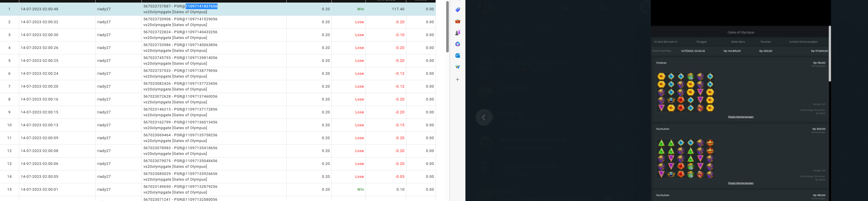
Task: Click the Saldo Baru column header
Action: (x=738, y=42)
